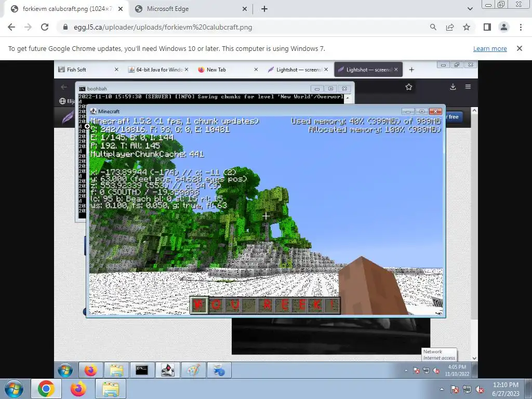Click the pictured page scrollbar up arrow
Viewport: 532px width, 399px height.
[x=474, y=111]
